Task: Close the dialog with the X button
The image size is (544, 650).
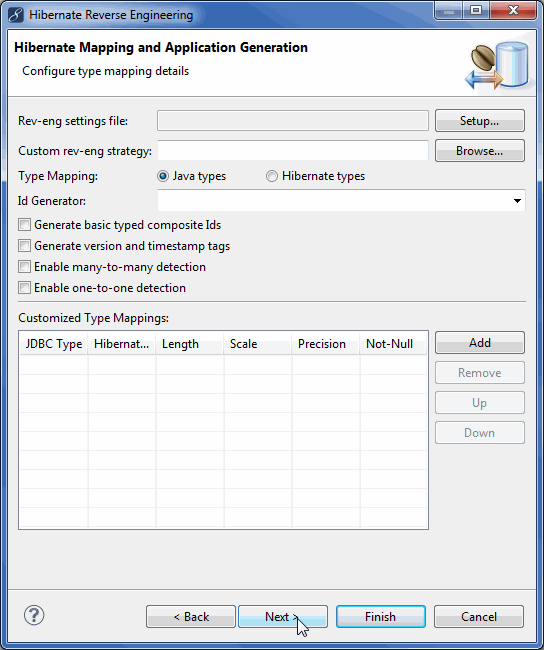Action: pos(513,10)
